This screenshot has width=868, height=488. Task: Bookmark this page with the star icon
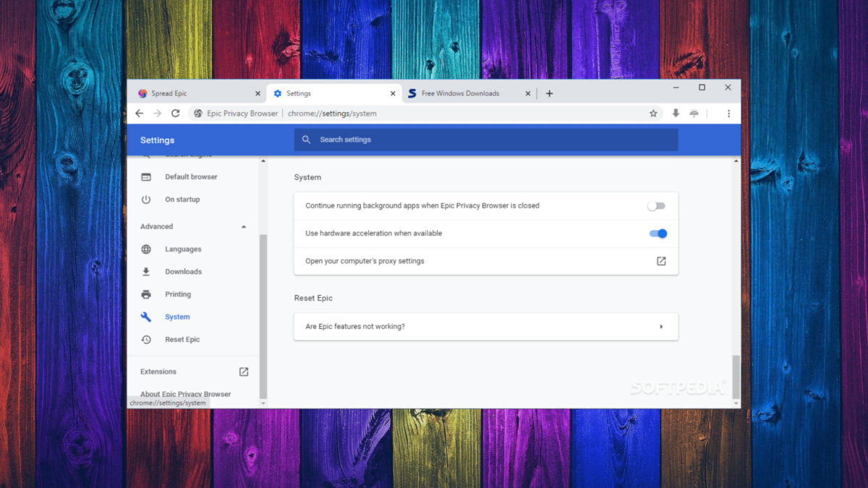[x=653, y=114]
